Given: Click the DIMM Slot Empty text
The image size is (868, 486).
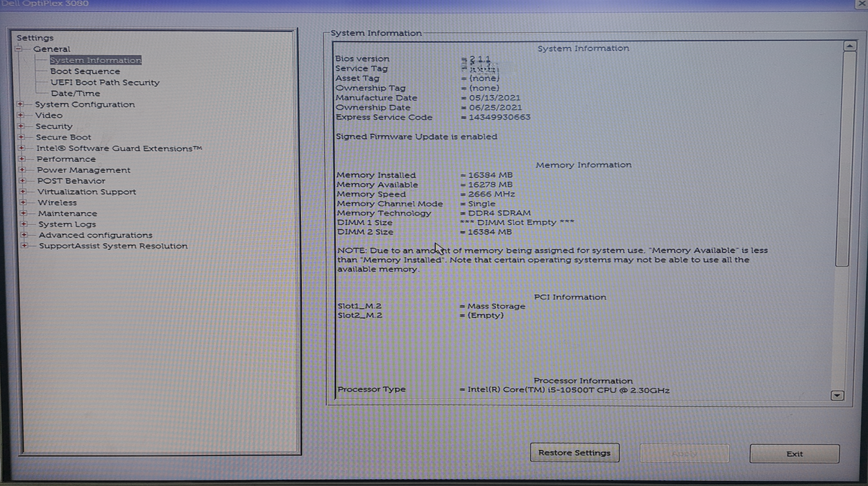Looking at the screenshot, I should 517,222.
